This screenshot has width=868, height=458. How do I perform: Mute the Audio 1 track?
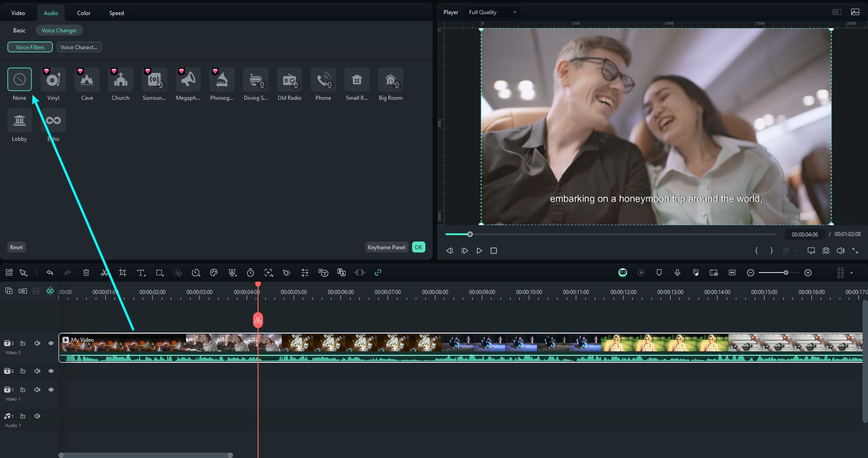coord(37,416)
